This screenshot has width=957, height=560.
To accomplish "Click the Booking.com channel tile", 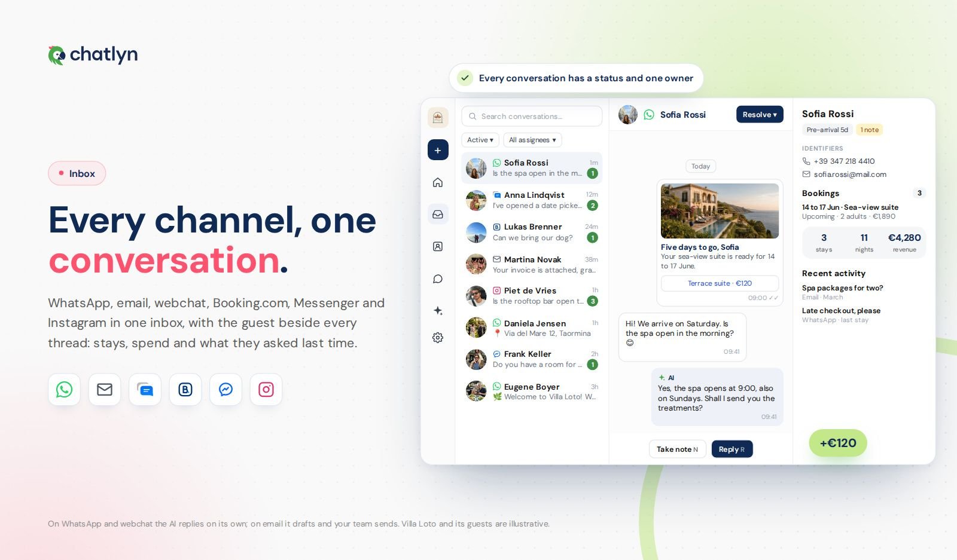I will click(x=185, y=390).
